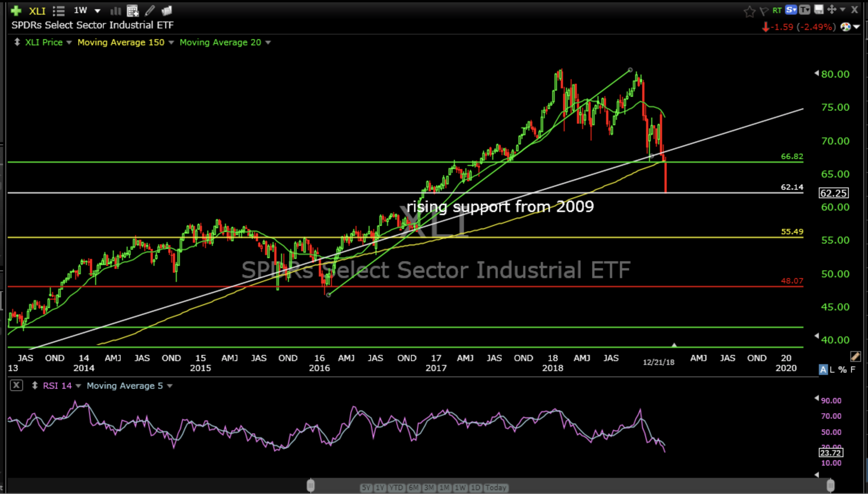Click the flag alert icon
The width and height of the screenshot is (868, 494).
[x=764, y=11]
